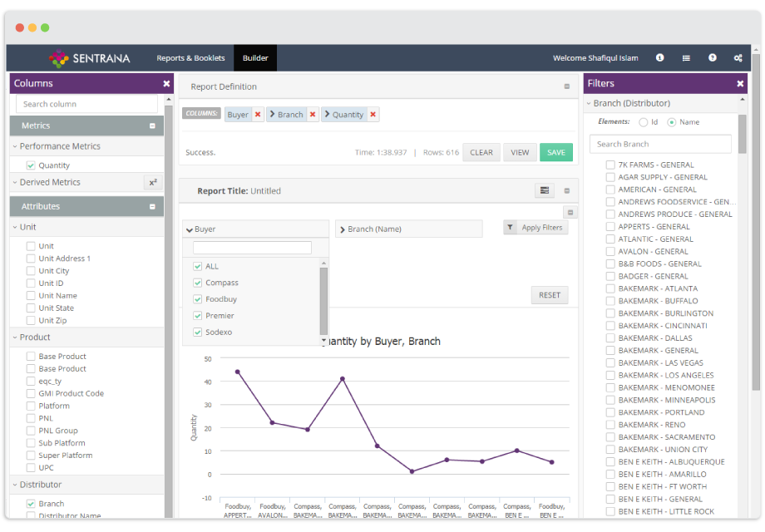This screenshot has height=532, width=765.
Task: Click the Apply Filters button
Action: click(x=535, y=227)
